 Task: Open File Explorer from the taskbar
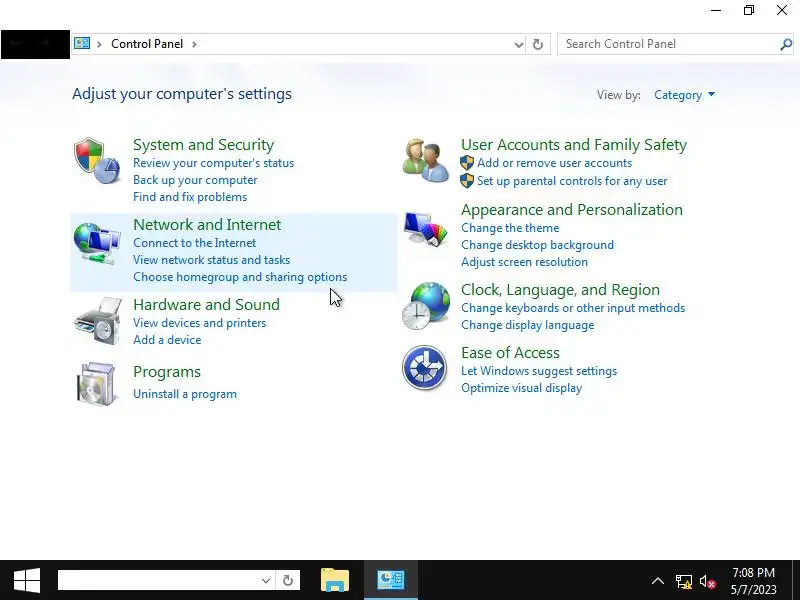pos(335,580)
